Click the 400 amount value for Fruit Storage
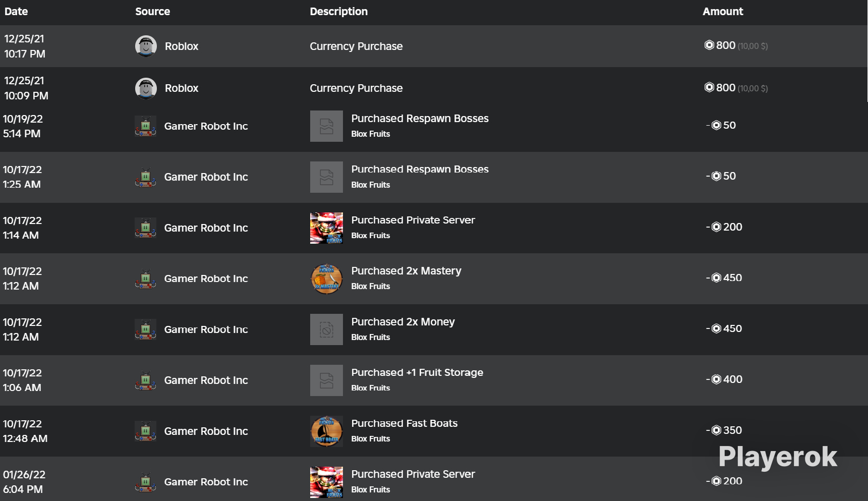 point(733,379)
